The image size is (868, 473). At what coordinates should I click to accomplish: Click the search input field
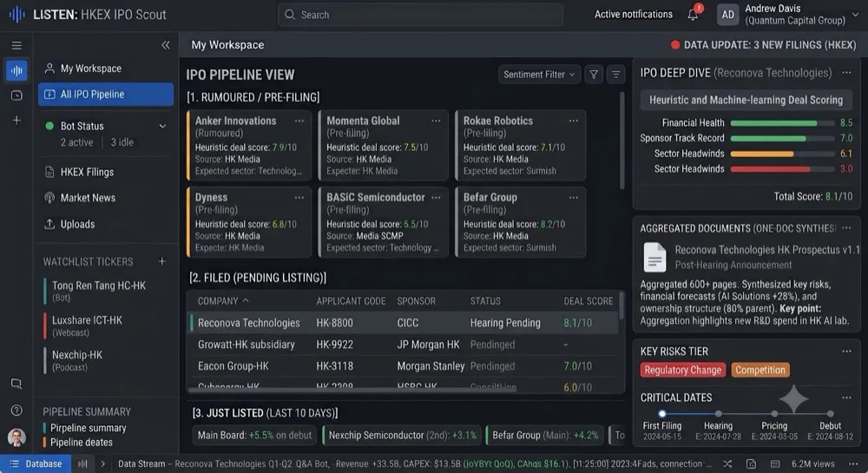click(x=420, y=15)
